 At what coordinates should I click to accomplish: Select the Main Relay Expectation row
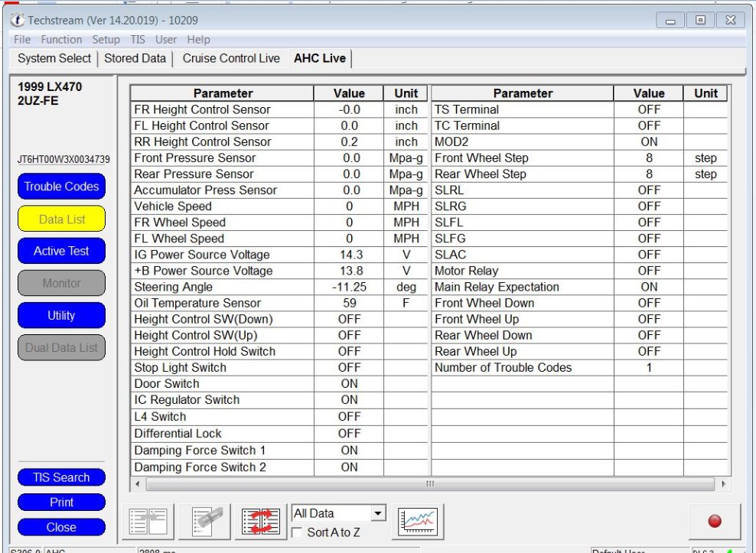579,287
